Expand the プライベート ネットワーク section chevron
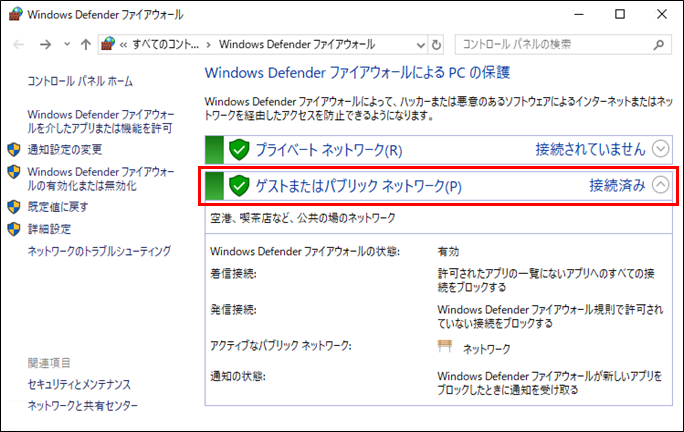This screenshot has height=432, width=684. 660,149
